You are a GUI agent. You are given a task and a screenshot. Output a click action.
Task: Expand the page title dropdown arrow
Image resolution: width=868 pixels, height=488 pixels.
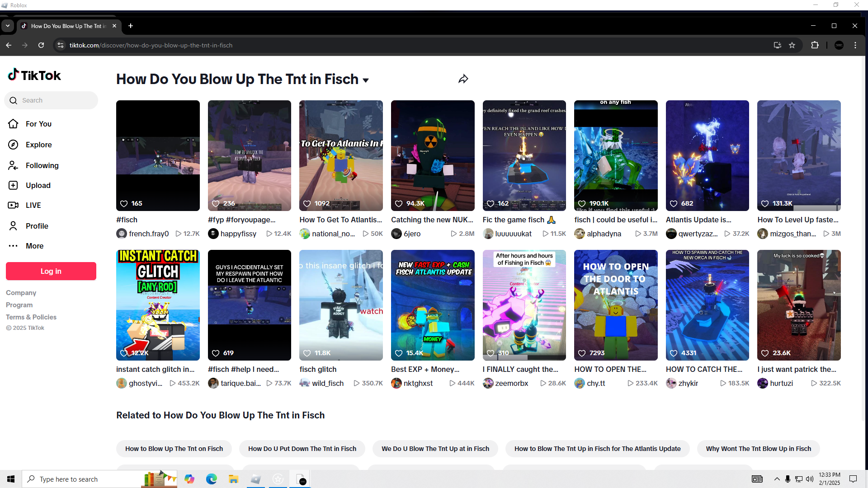366,80
